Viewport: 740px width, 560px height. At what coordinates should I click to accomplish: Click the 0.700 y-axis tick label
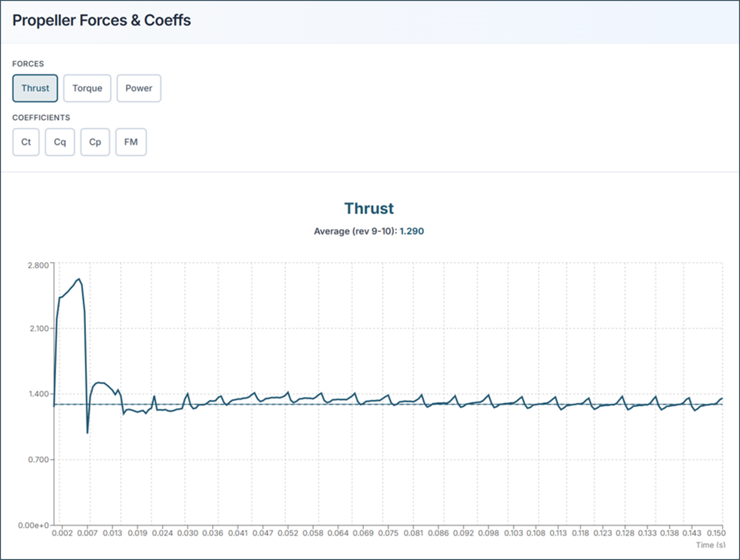coord(37,460)
